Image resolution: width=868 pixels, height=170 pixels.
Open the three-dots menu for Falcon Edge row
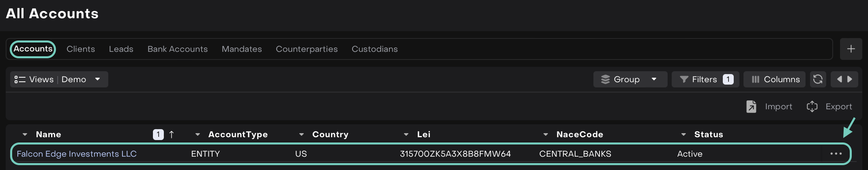pos(836,154)
